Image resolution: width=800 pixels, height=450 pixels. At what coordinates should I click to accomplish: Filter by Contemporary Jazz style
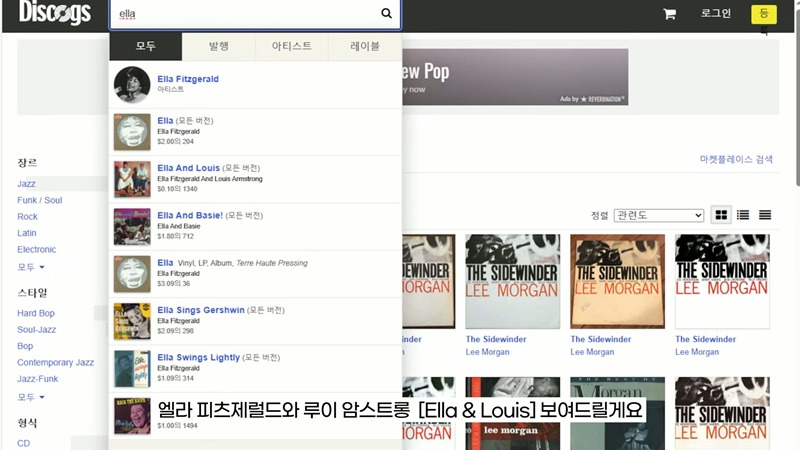pyautogui.click(x=55, y=362)
